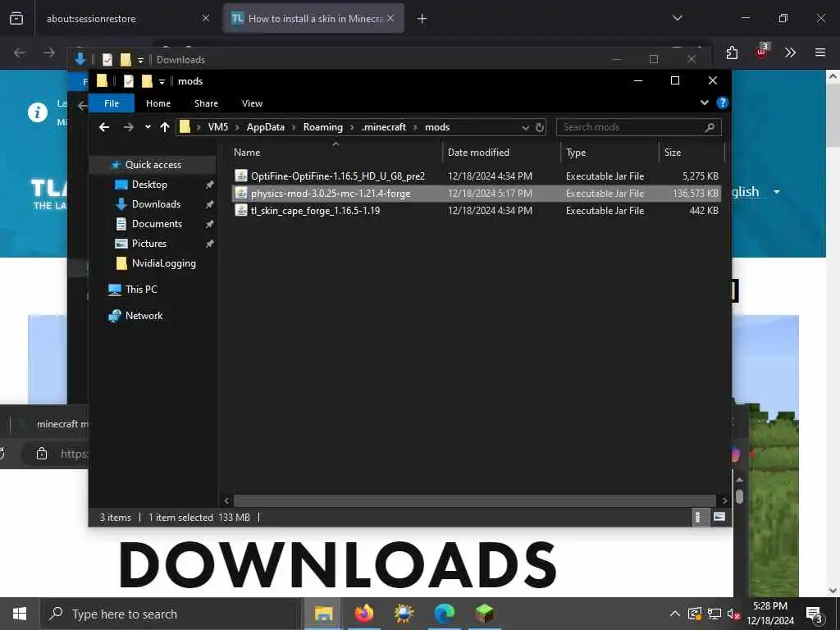Go up one folder level in mods window
Image resolution: width=840 pixels, height=630 pixels.
pos(165,127)
